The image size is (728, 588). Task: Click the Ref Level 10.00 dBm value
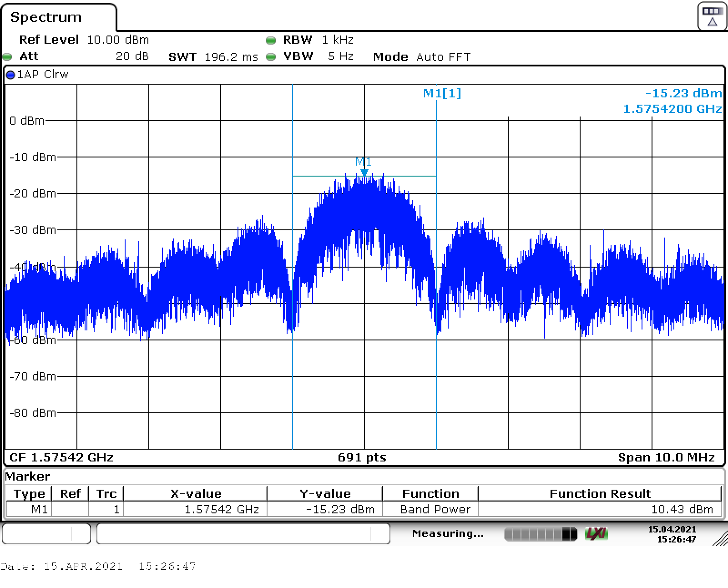pyautogui.click(x=117, y=40)
